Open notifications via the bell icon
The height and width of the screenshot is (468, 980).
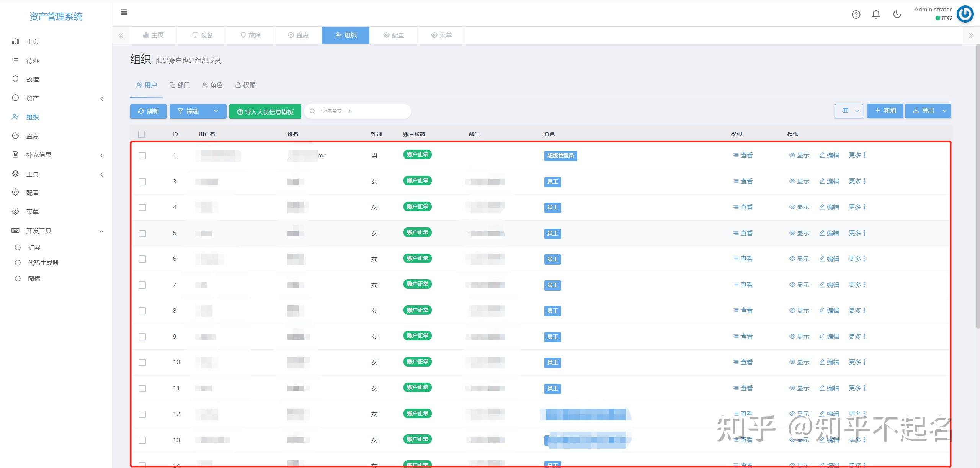[x=877, y=14]
